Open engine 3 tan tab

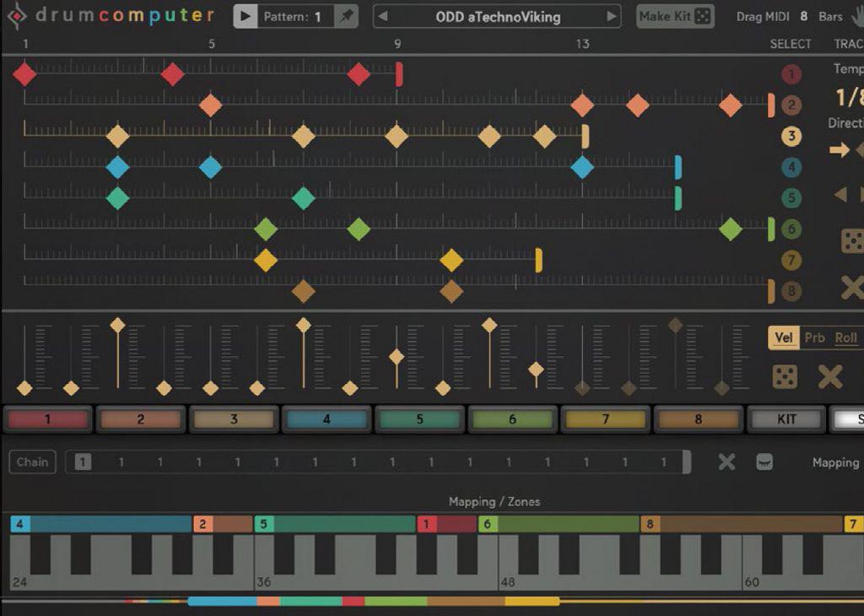coord(234,419)
